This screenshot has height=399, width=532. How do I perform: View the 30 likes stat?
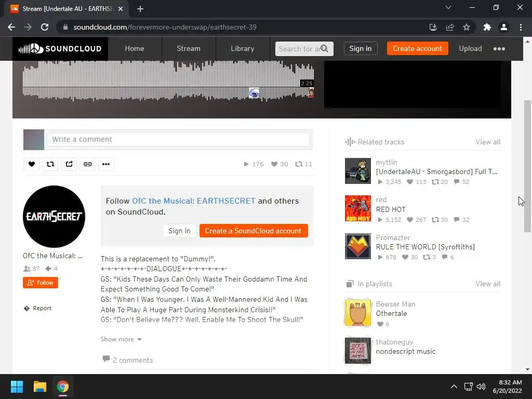click(280, 164)
